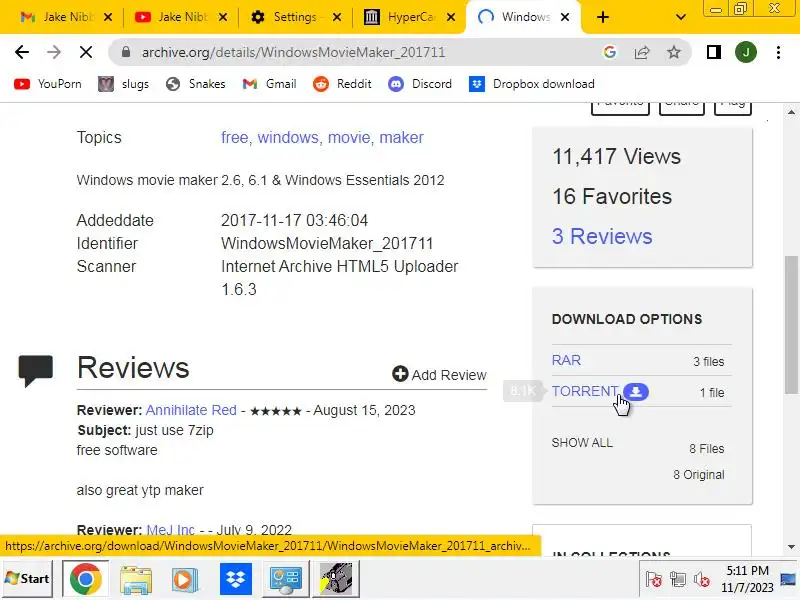Close the YouTube tab
The image size is (800, 600).
[223, 17]
